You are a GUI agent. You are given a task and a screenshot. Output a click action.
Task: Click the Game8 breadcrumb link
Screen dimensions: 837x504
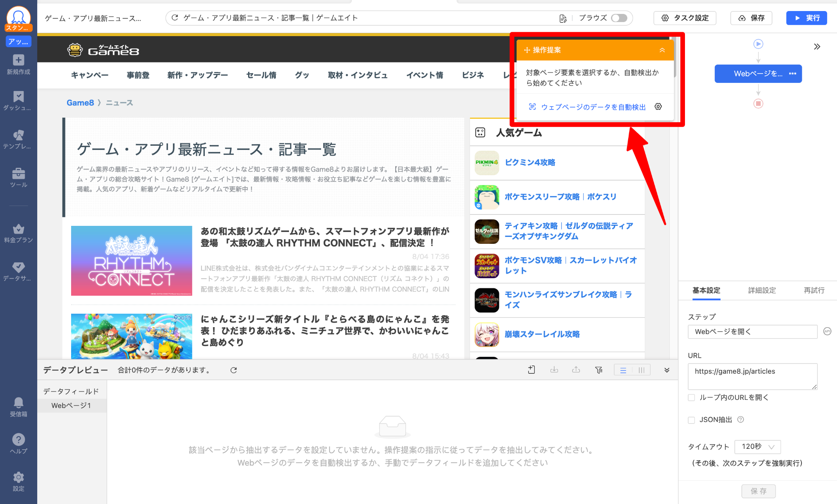click(x=80, y=103)
